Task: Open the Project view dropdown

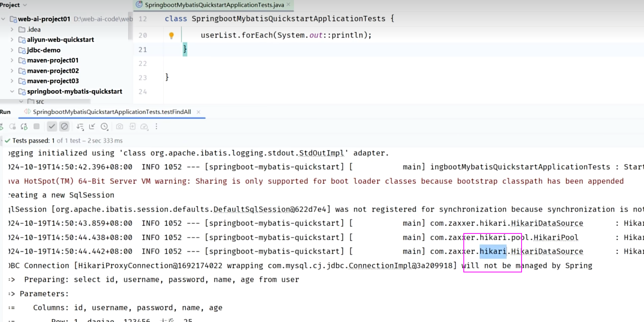Action: [25, 5]
